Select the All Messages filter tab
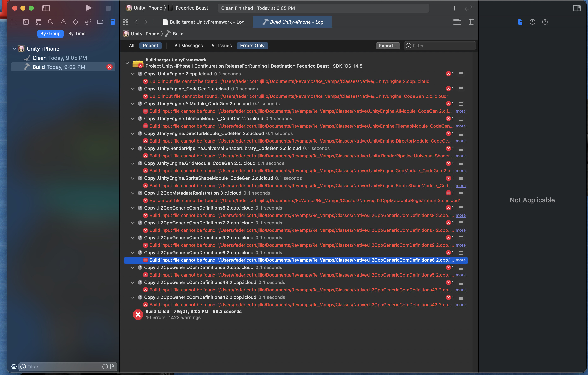This screenshot has width=588, height=375. (x=188, y=46)
